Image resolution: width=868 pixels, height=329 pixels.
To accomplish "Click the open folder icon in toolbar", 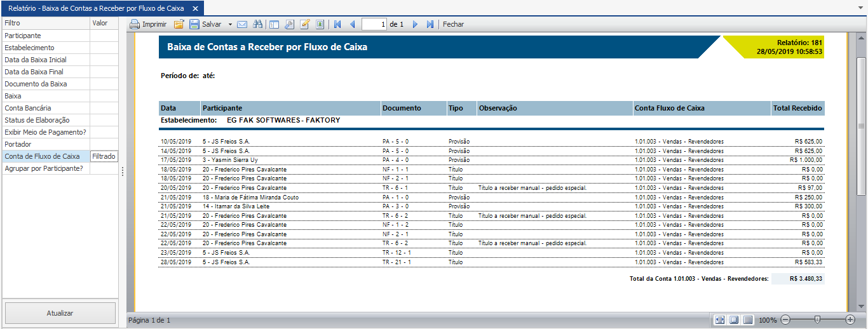I will (x=179, y=25).
